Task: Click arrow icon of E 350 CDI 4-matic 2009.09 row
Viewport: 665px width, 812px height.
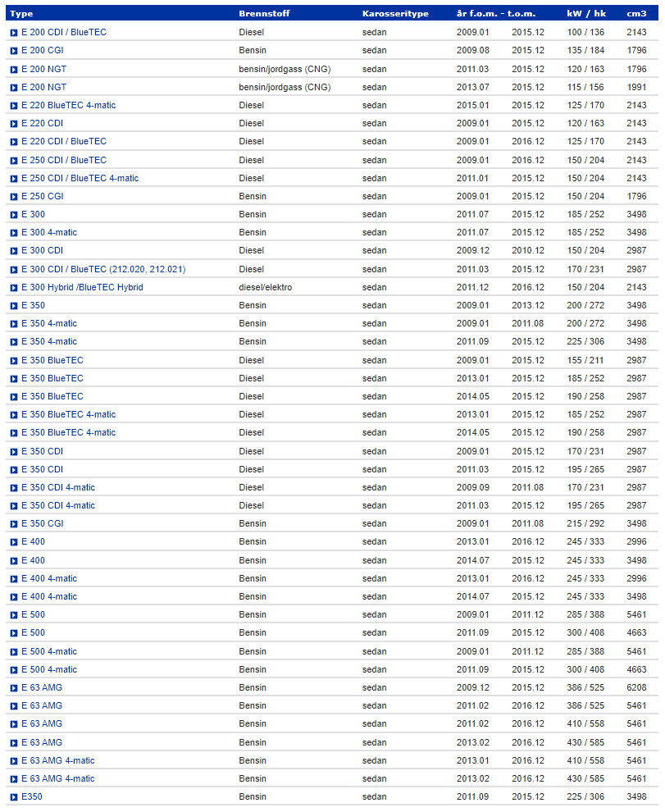Action: click(14, 488)
